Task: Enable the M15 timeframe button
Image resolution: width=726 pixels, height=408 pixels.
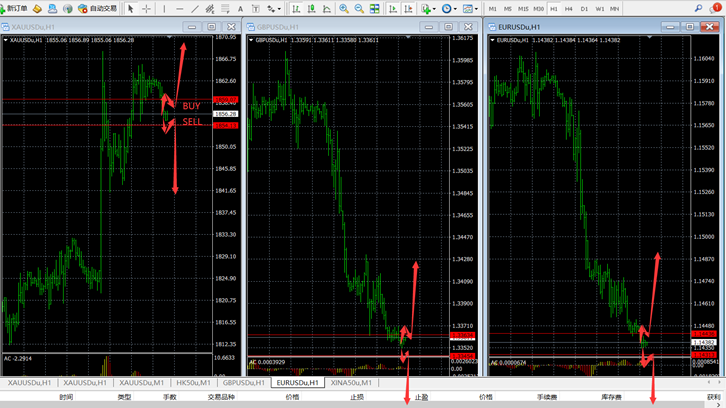Action: (523, 8)
